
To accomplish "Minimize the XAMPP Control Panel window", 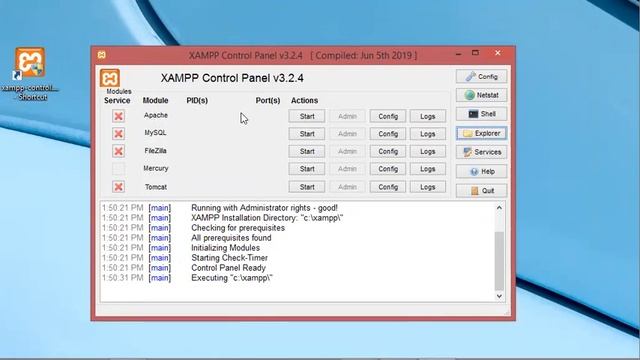I will coord(458,53).
